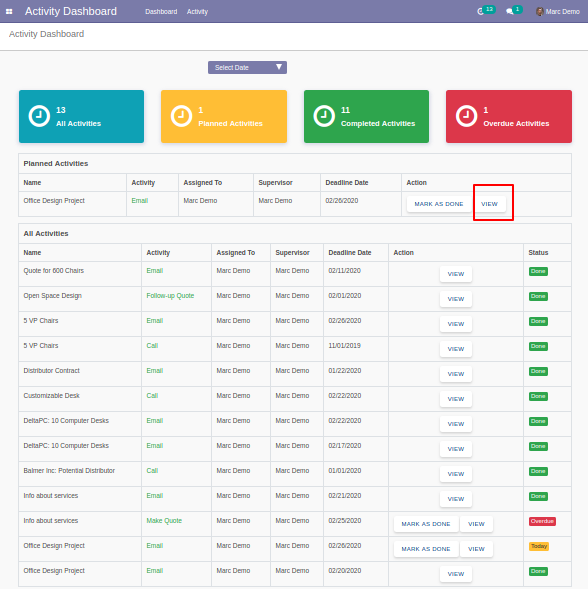Open the Dashboard menu item

161,12
